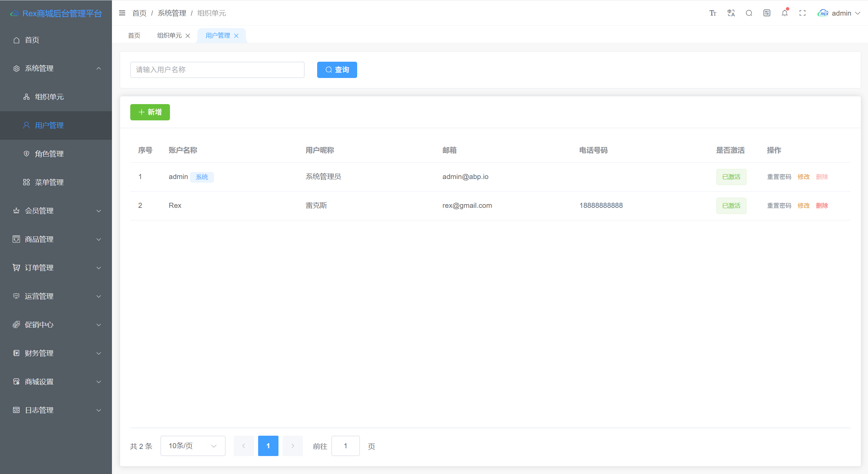Toggle fullscreen mode icon

pyautogui.click(x=802, y=13)
